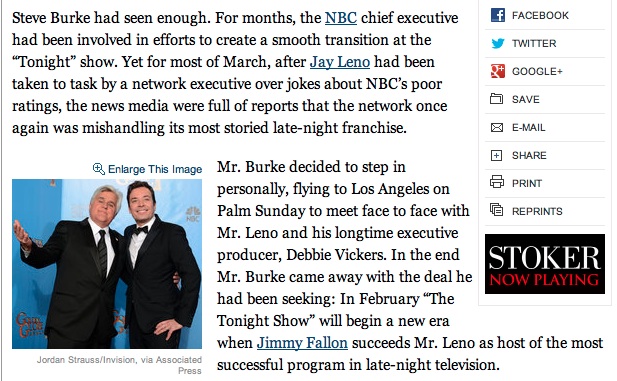Click the REPRINTS label text

pyautogui.click(x=537, y=212)
